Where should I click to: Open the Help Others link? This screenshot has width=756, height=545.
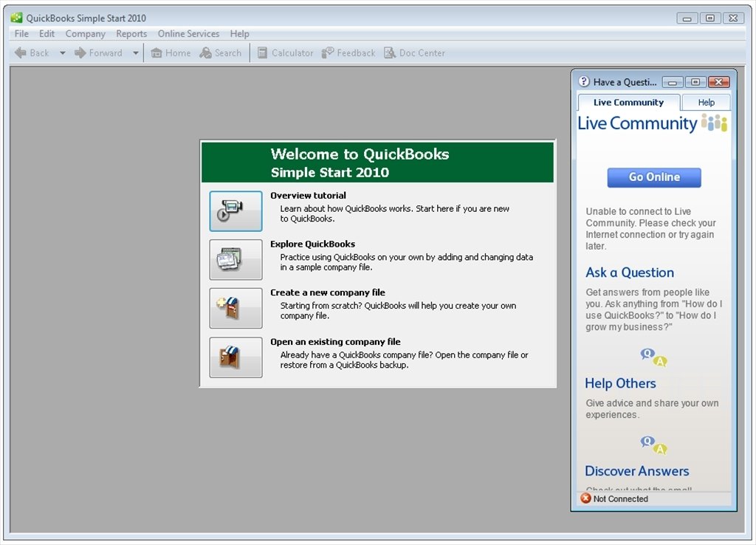[x=620, y=383]
